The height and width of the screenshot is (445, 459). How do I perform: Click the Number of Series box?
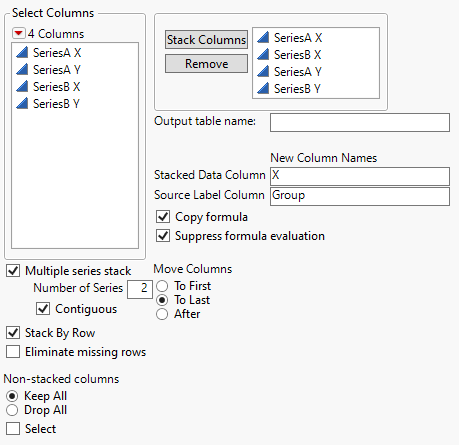tap(140, 289)
